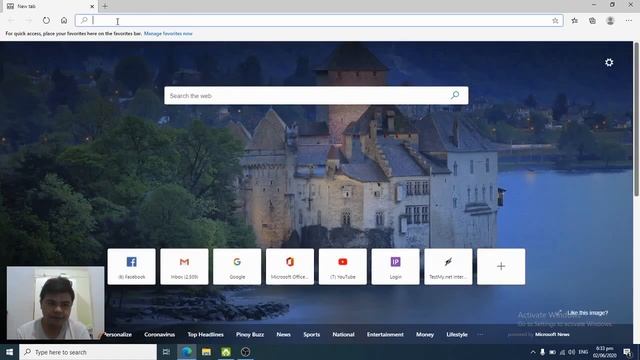Open Task View on the taskbar
Viewport: 640px width, 360px height.
166,352
